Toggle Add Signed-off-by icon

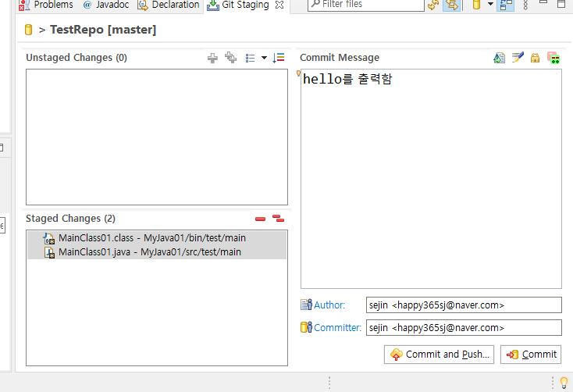518,58
